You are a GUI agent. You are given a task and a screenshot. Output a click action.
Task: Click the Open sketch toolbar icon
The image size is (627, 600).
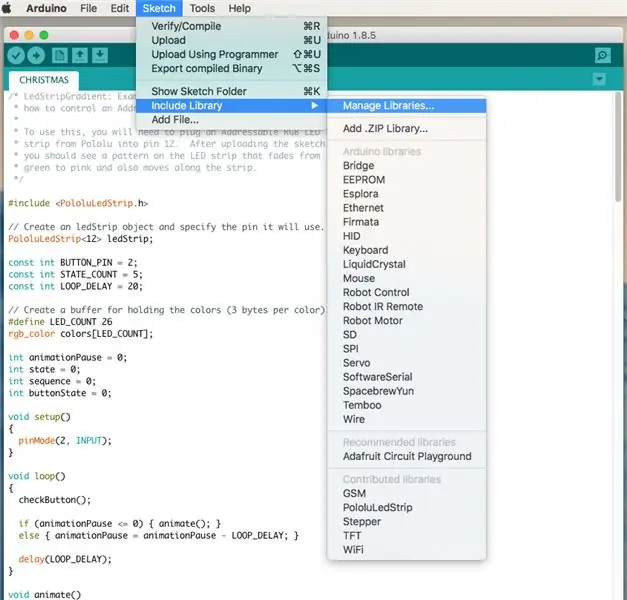click(80, 55)
